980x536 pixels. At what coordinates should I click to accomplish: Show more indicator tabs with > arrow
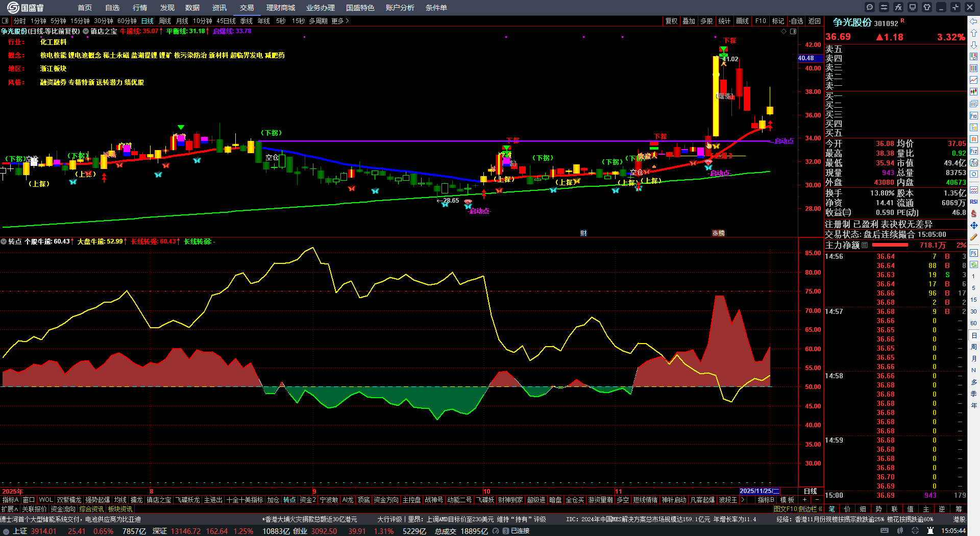click(x=743, y=500)
